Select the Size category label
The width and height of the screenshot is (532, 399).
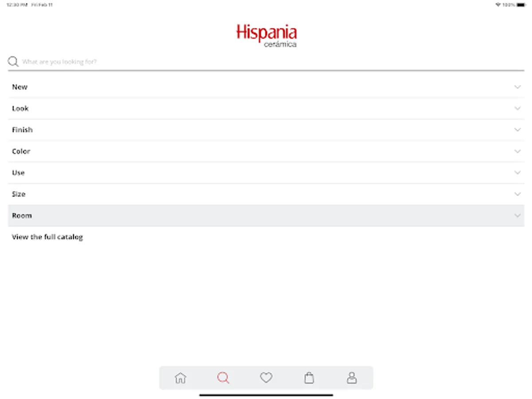coord(19,194)
